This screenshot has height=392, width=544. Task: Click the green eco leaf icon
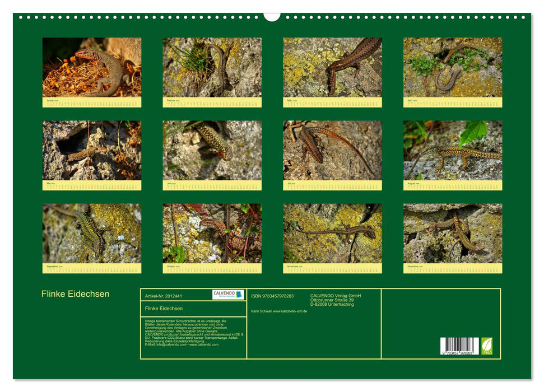tap(487, 347)
